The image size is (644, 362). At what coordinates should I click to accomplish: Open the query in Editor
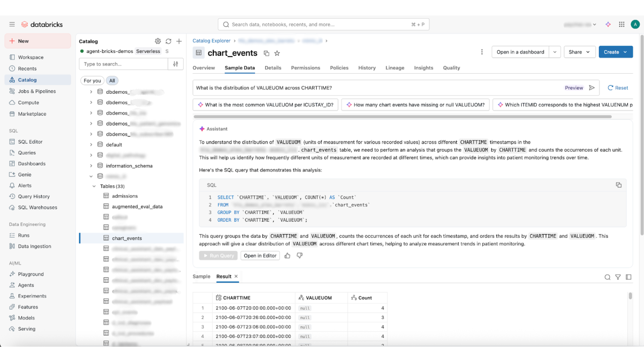[x=260, y=255]
